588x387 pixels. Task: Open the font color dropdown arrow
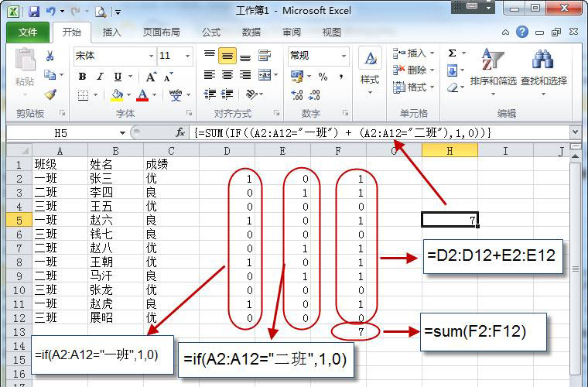point(154,95)
